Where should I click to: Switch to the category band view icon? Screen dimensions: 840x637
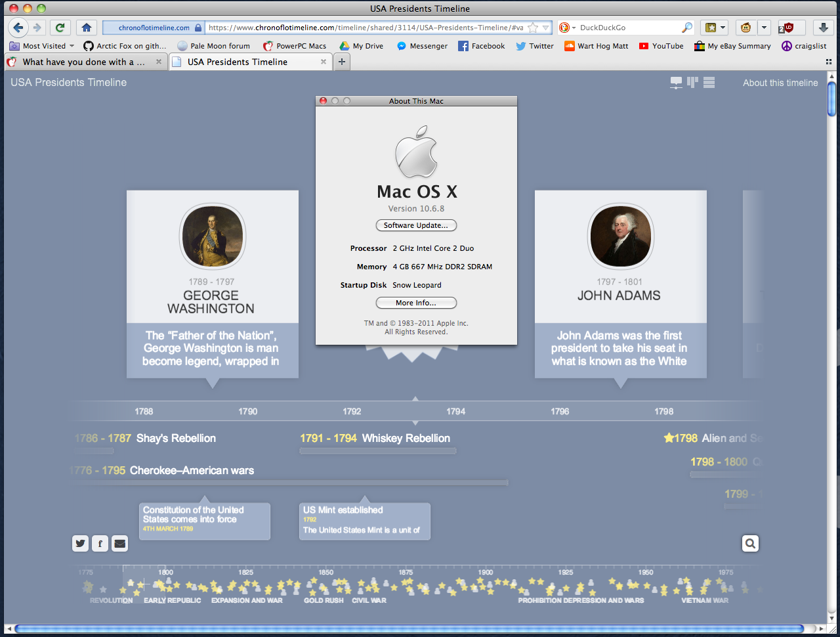pos(692,83)
